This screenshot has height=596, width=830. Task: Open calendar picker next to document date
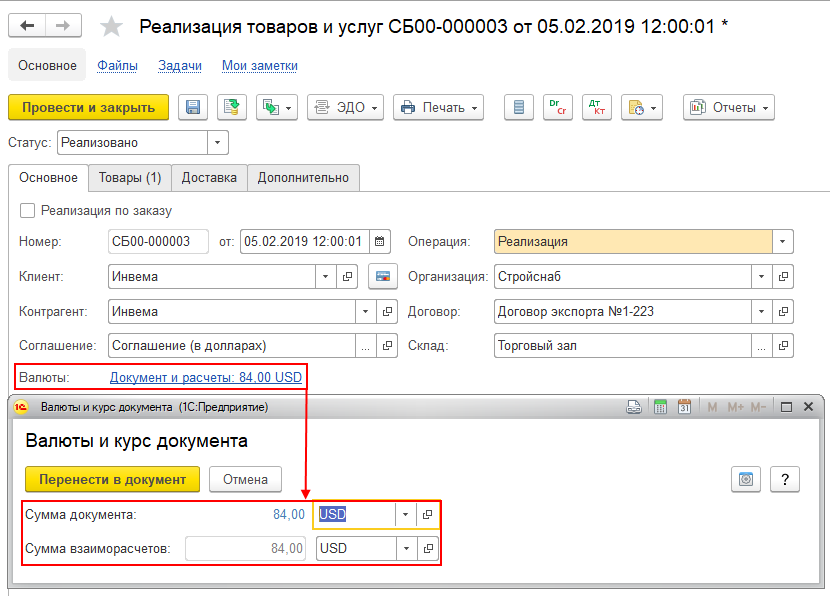point(380,241)
